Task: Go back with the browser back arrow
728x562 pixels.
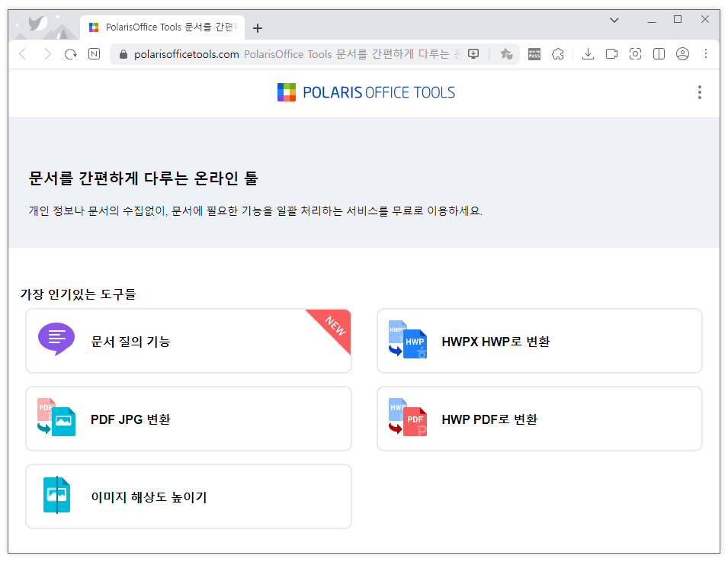Action: click(x=23, y=54)
